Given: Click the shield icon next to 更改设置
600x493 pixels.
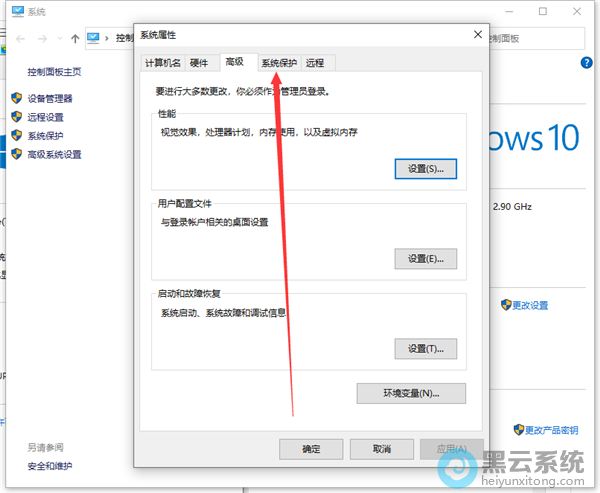Looking at the screenshot, I should click(506, 305).
